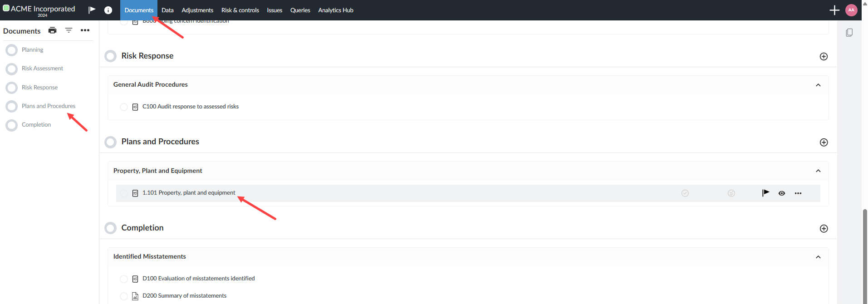Open Documents panel more options menu
The height and width of the screenshot is (304, 868).
click(85, 30)
